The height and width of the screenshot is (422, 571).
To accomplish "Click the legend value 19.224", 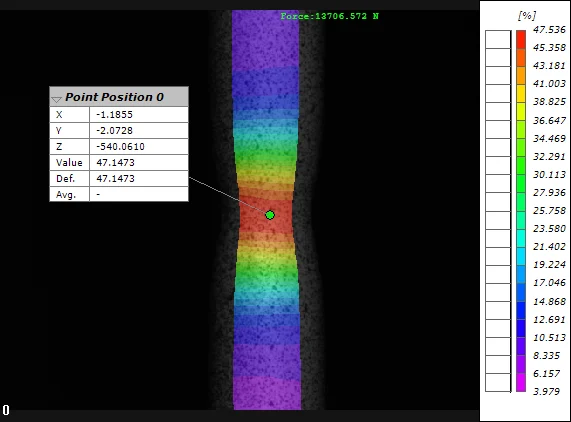I will (x=549, y=265).
